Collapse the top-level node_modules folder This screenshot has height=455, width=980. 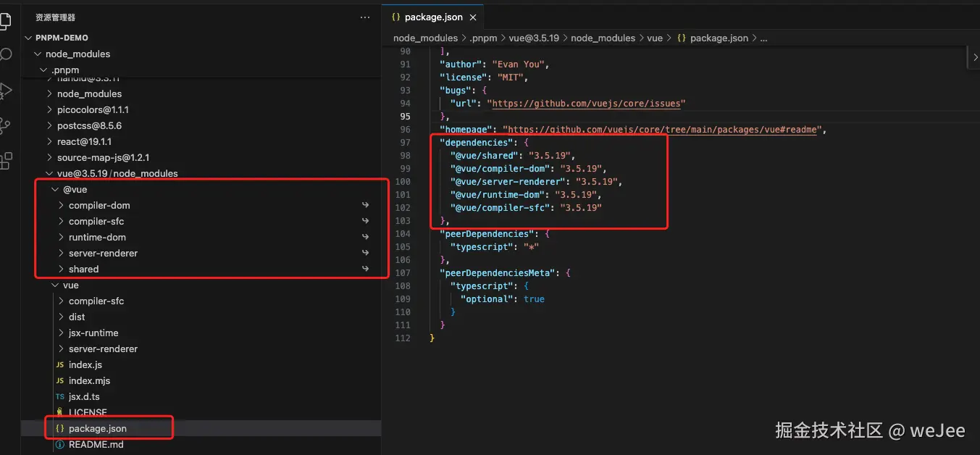38,54
